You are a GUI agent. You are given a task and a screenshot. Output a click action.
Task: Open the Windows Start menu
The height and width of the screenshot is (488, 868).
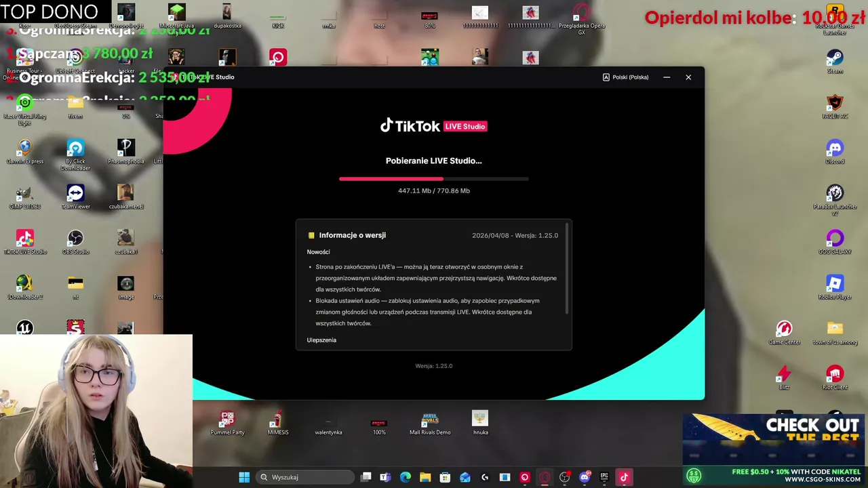coord(244,477)
